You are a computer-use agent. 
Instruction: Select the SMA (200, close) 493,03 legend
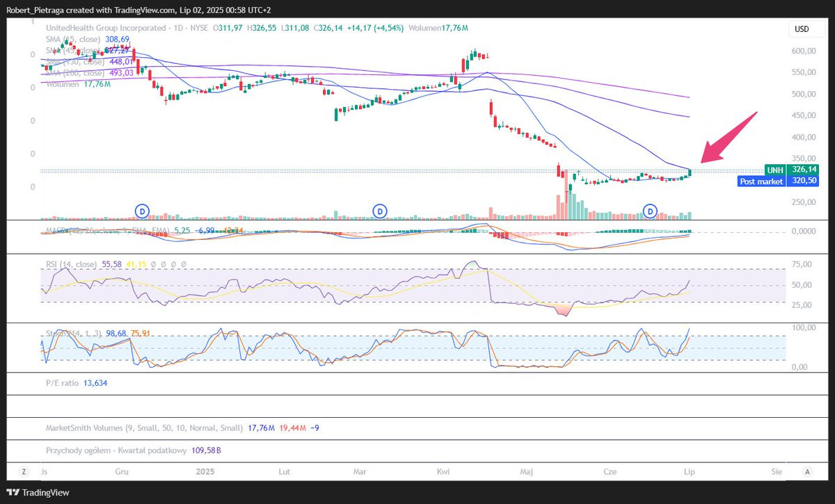click(x=89, y=73)
